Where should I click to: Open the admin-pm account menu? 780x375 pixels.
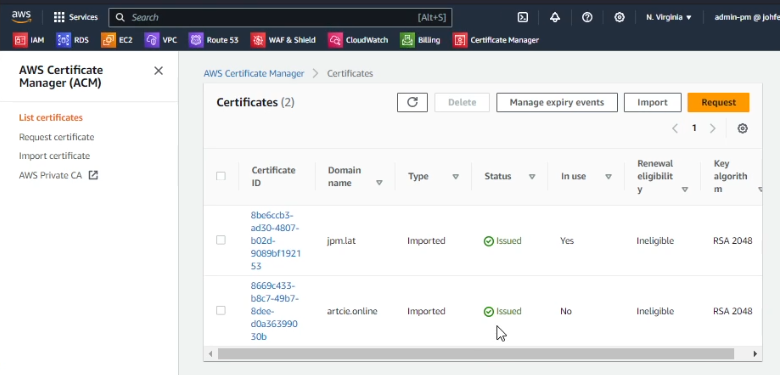(x=746, y=17)
